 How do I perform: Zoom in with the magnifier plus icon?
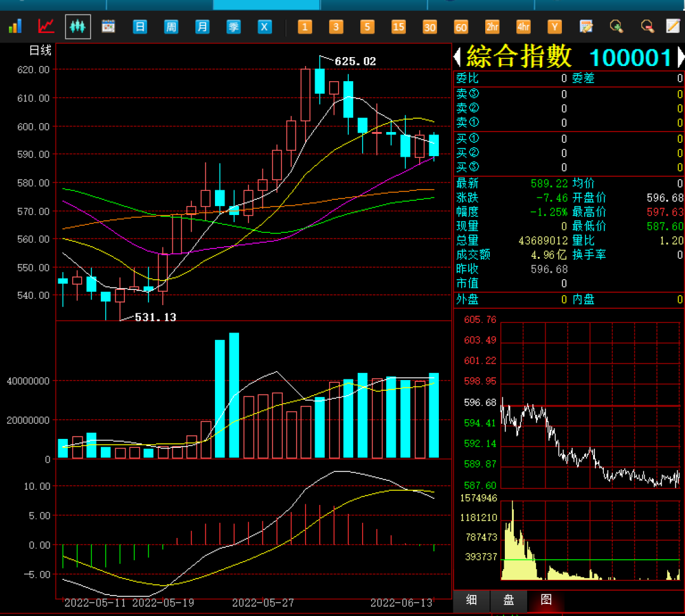tap(616, 27)
